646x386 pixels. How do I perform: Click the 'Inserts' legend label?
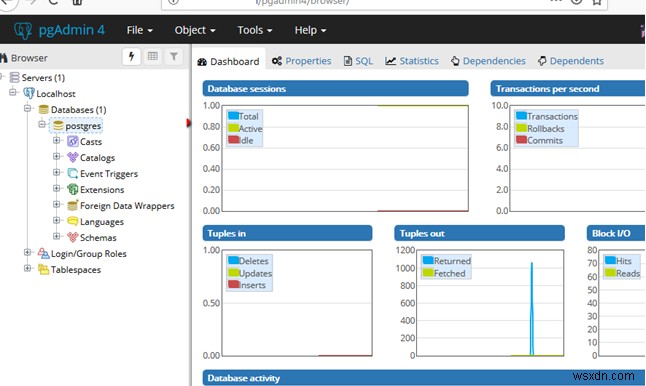[253, 285]
